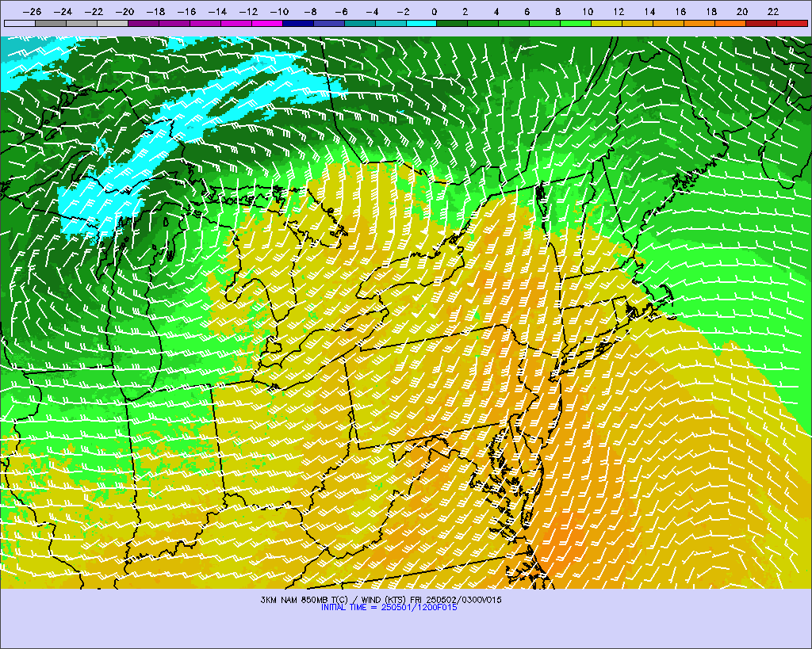Click the "-24" legend label

tap(63, 12)
